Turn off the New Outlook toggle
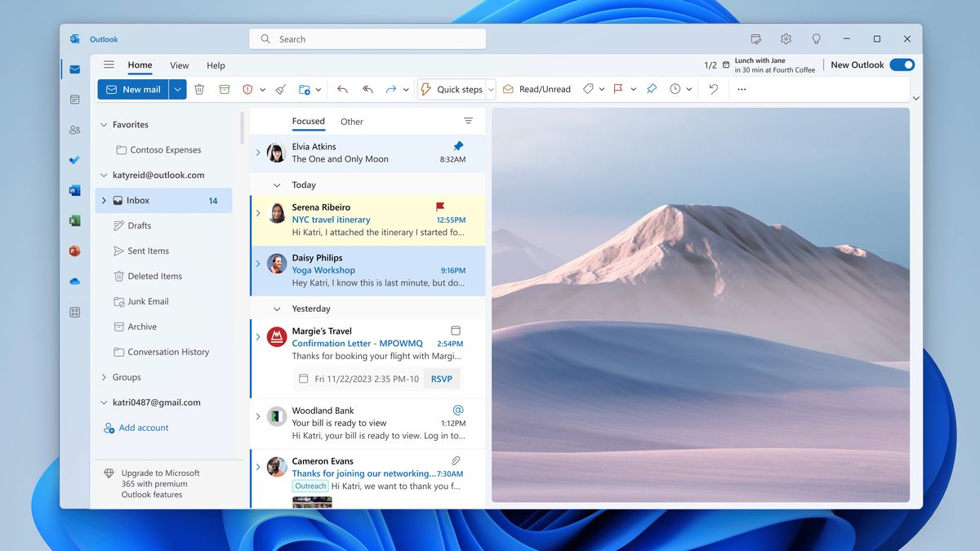Screen dimensions: 980x551 (902, 65)
